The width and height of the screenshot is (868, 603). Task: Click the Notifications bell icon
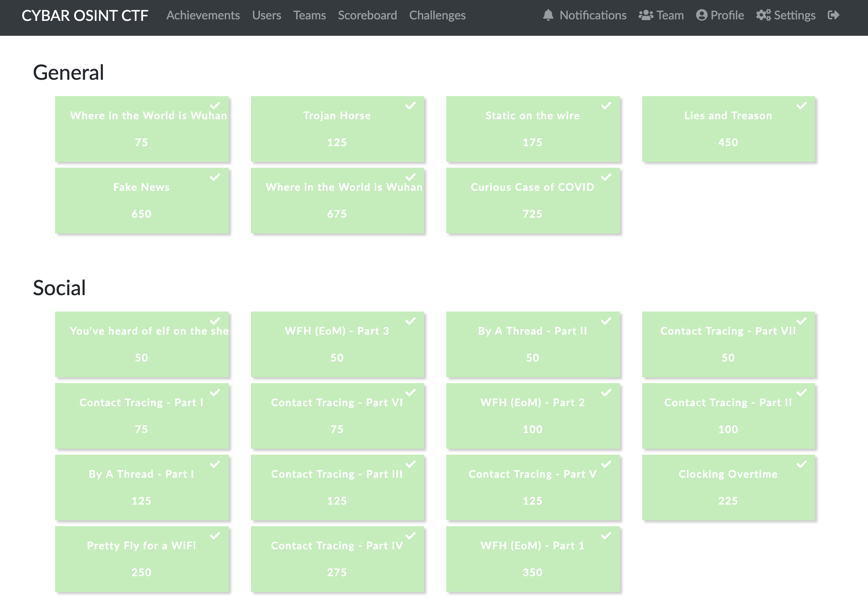point(548,15)
